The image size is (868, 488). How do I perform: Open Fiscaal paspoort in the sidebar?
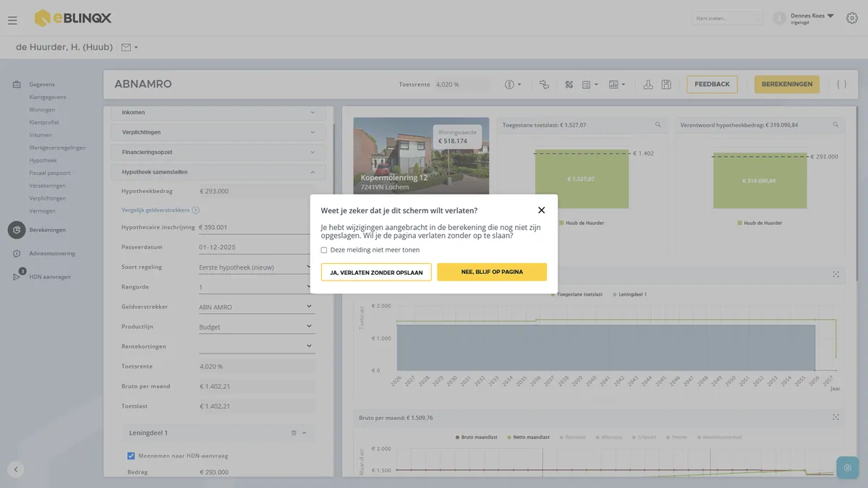click(49, 173)
